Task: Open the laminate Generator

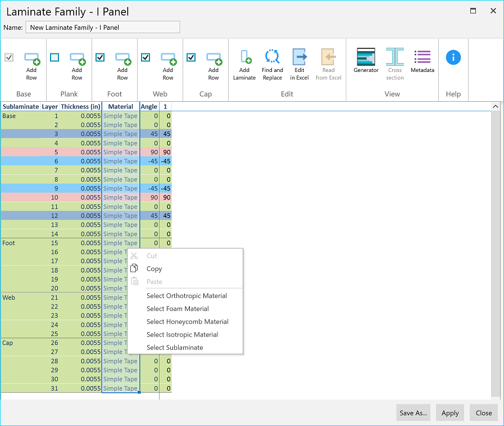Action: (366, 57)
